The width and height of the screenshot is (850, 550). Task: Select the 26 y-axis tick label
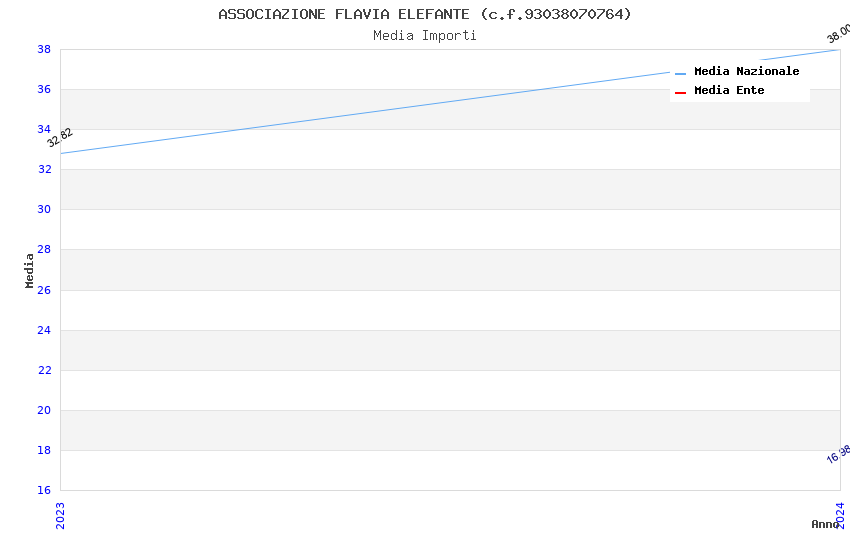44,290
